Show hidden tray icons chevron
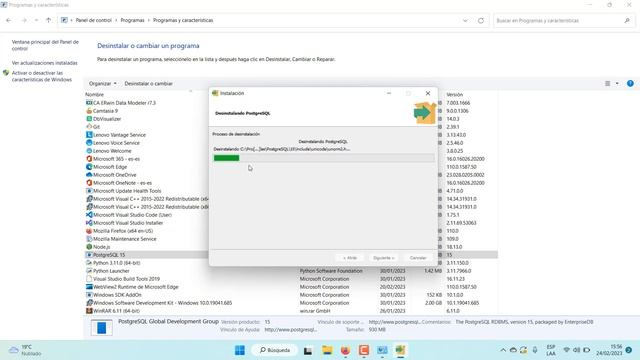This screenshot has width=640, height=360. point(503,350)
